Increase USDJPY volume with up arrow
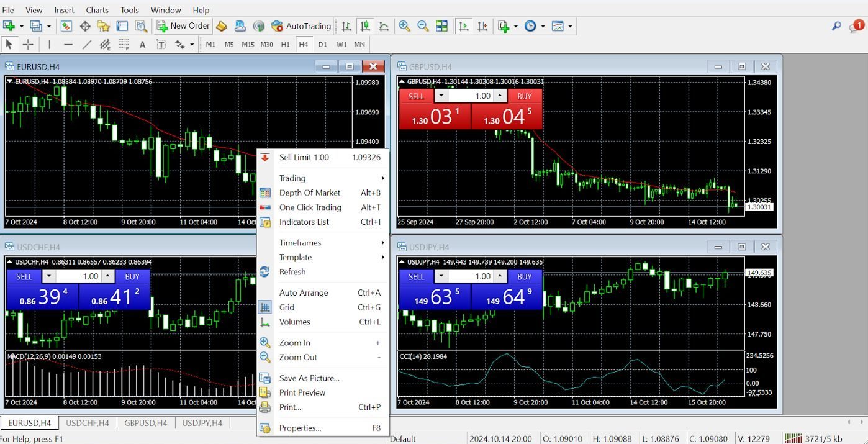This screenshot has width=868, height=444. (500, 276)
